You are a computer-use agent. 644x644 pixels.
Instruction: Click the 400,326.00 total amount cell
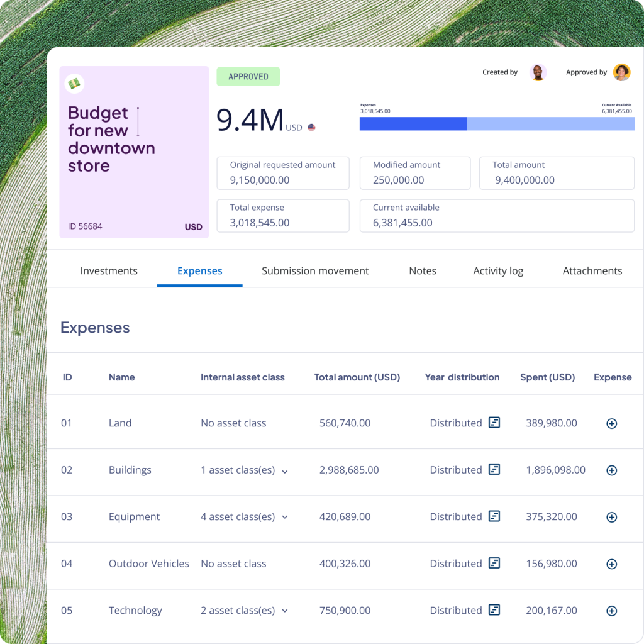[x=345, y=563]
